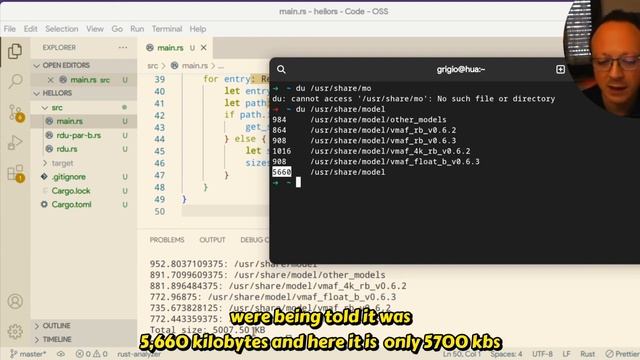Image resolution: width=640 pixels, height=360 pixels.
Task: Collapse the Open Editors section
Action: (37, 65)
